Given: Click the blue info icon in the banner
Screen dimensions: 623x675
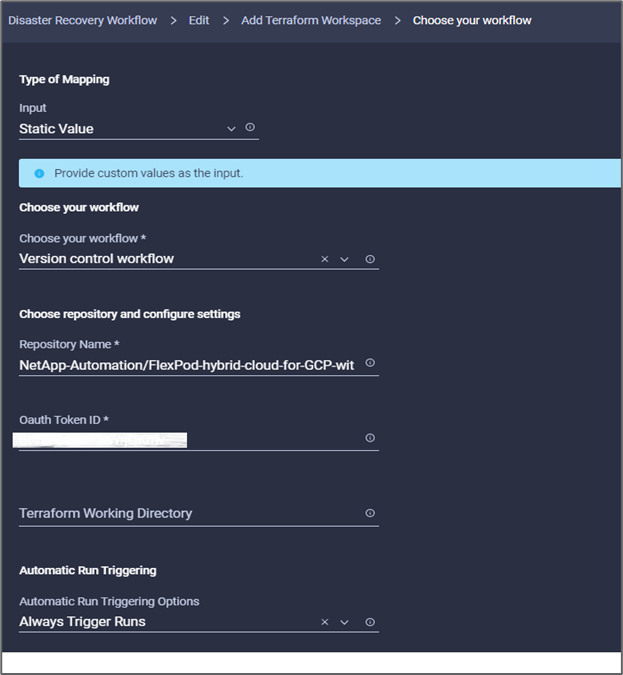Looking at the screenshot, I should (39, 173).
